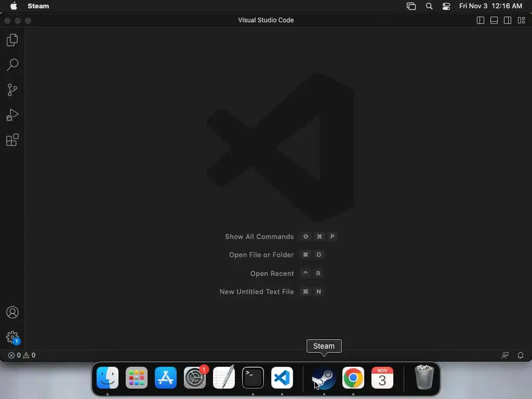The image size is (532, 399).
Task: Click the Visual Studio Code window title
Action: [266, 20]
